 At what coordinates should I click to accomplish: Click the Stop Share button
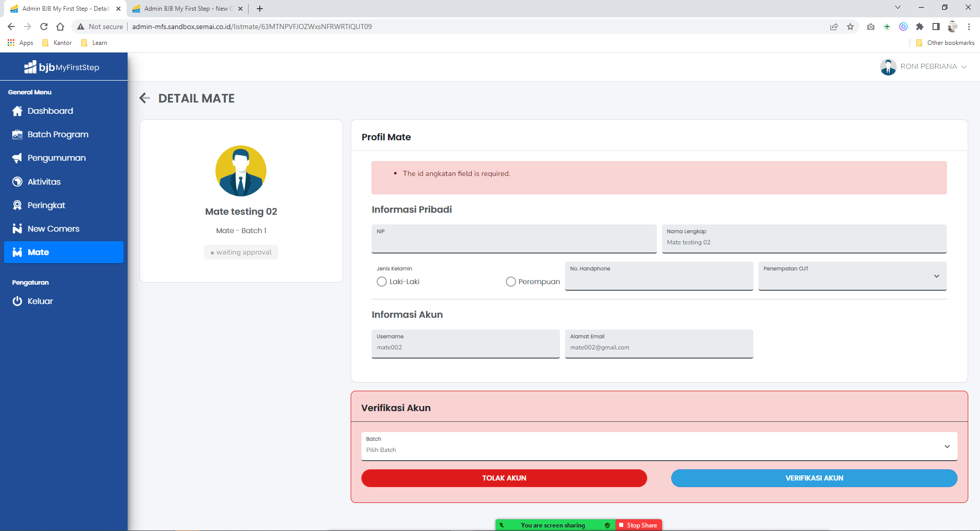click(x=639, y=525)
